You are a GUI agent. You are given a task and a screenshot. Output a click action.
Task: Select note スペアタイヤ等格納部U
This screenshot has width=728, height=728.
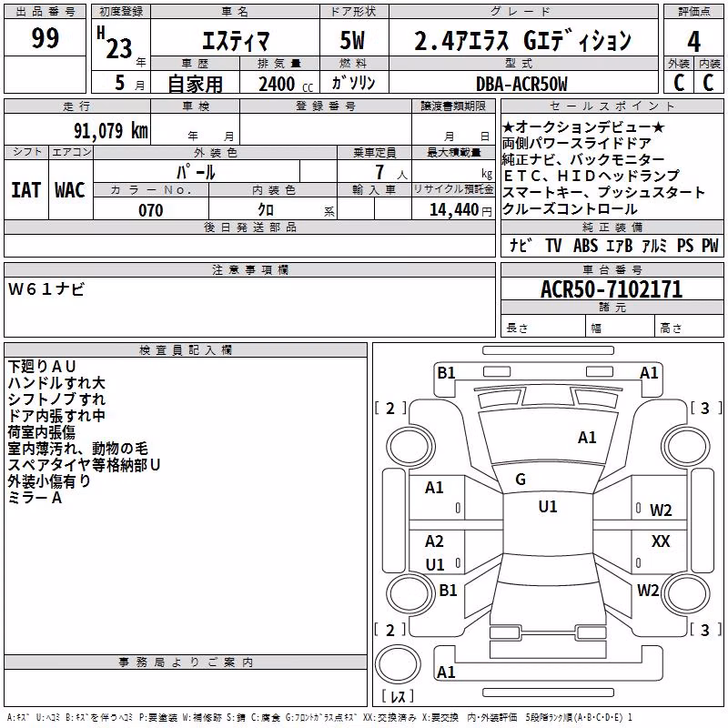point(84,464)
